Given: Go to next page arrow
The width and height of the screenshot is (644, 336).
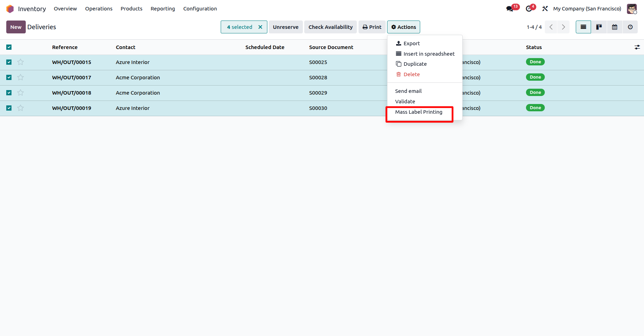Looking at the screenshot, I should point(563,27).
